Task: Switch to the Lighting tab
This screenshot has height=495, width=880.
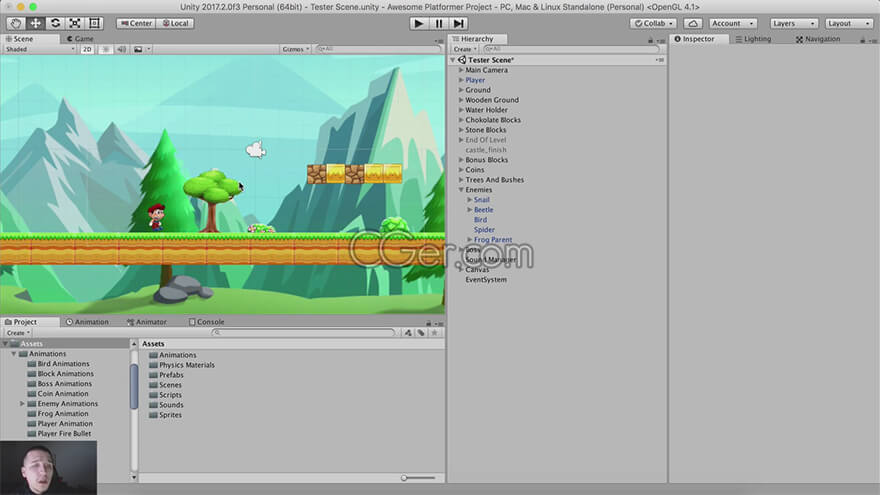Action: [x=753, y=39]
